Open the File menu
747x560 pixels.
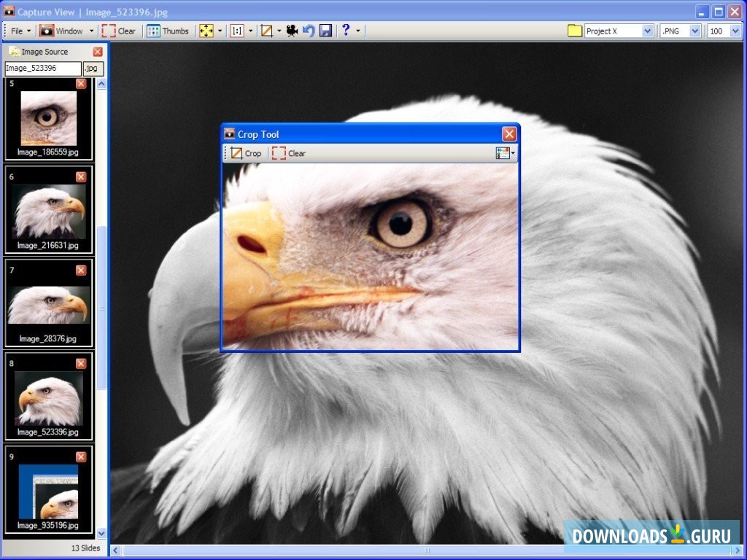[20, 31]
